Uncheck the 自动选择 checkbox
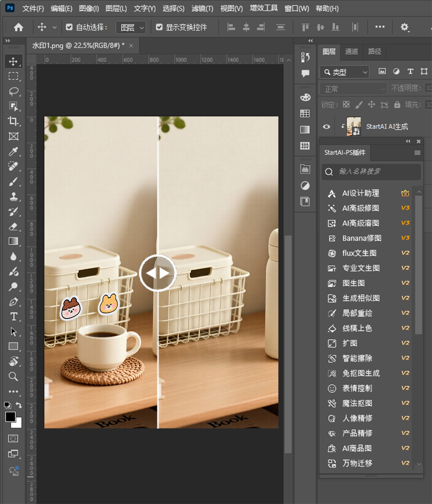The height and width of the screenshot is (504, 432). [x=69, y=27]
